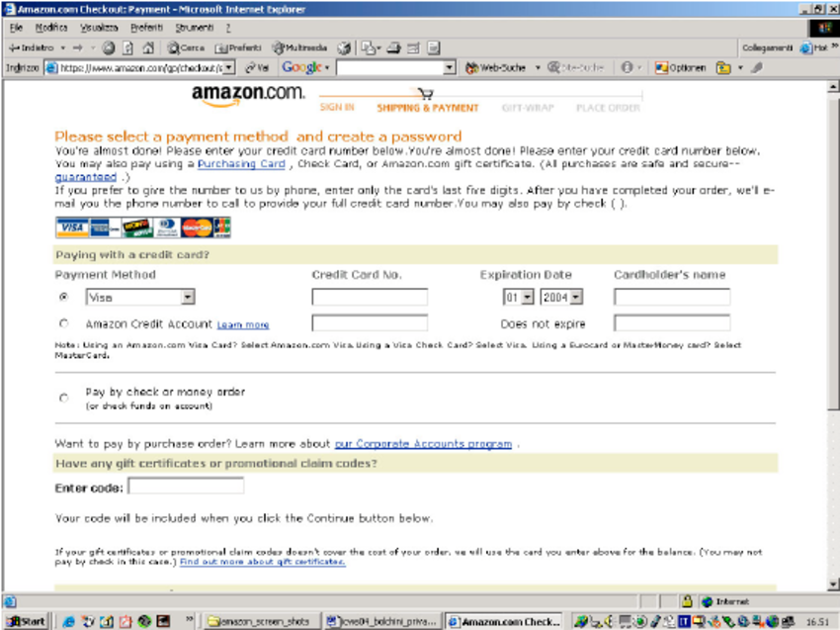The image size is (840, 630).
Task: Click the Google toolbar search field
Action: (x=390, y=67)
